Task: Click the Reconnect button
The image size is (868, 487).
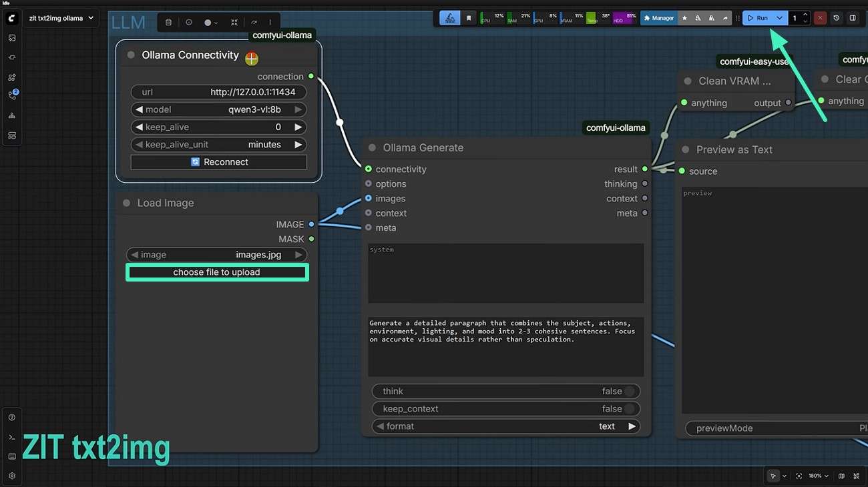Action: (218, 162)
